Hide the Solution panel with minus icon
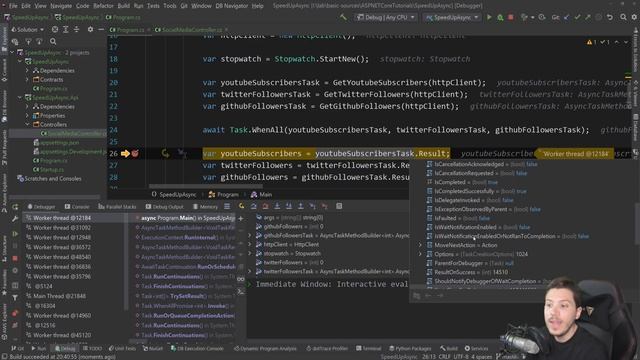The height and width of the screenshot is (360, 640). (x=101, y=29)
